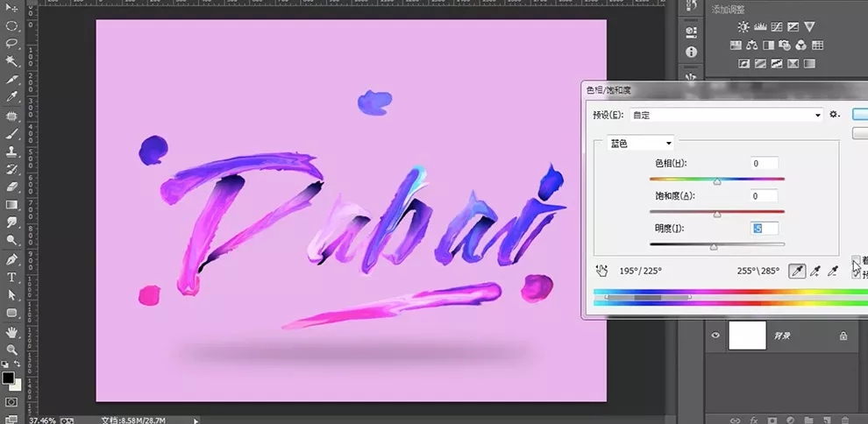The width and height of the screenshot is (868, 424).
Task: Add a Threshold adjustment
Action: [777, 64]
